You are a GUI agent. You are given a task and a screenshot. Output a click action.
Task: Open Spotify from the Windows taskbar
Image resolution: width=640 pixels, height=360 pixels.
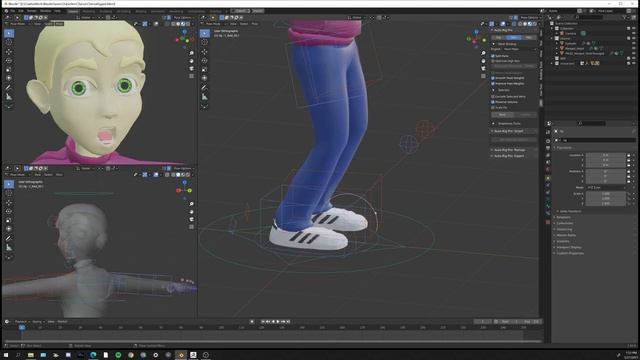(x=118, y=355)
